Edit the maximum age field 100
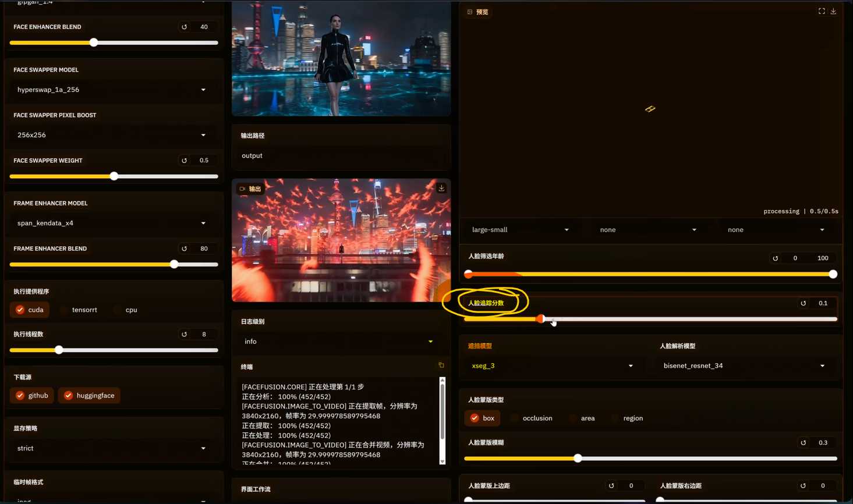Screen dimensions: 853x504 pyautogui.click(x=823, y=258)
